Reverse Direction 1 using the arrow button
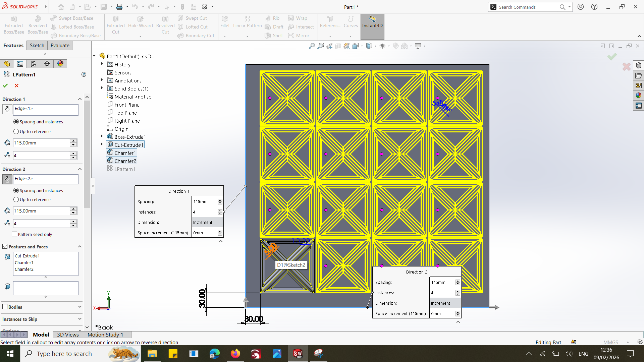 7,109
